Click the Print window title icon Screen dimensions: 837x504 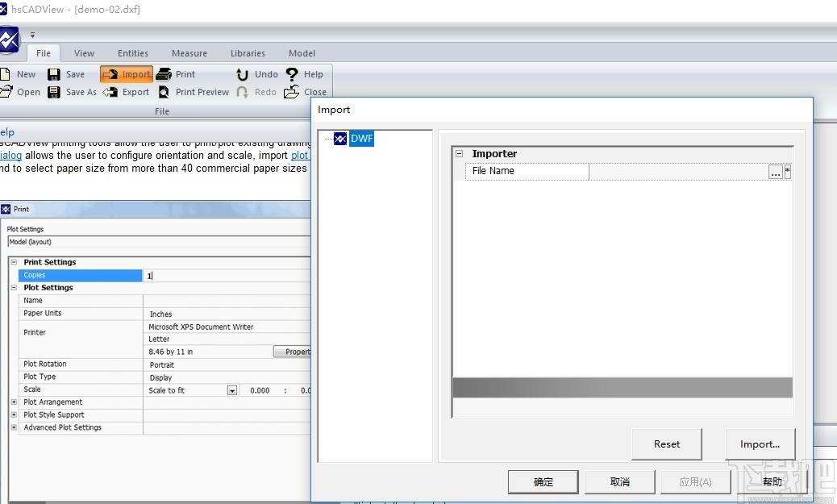point(6,209)
